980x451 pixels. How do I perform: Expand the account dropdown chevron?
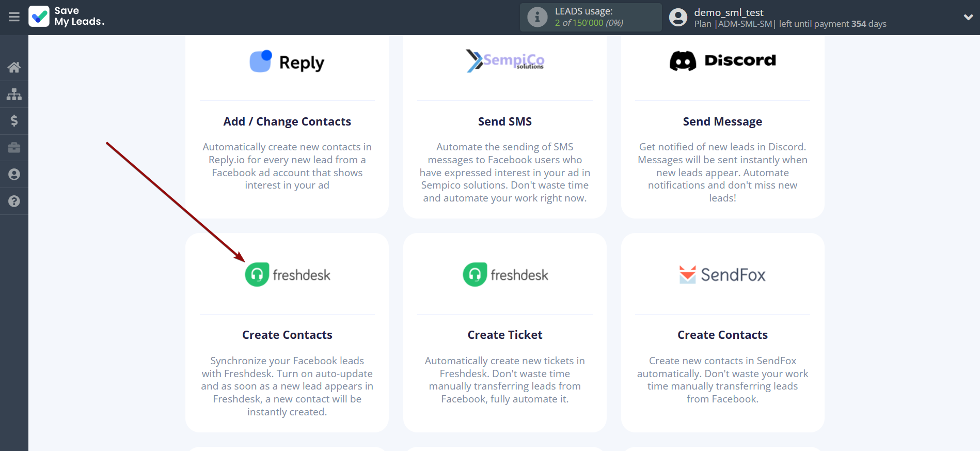(968, 17)
